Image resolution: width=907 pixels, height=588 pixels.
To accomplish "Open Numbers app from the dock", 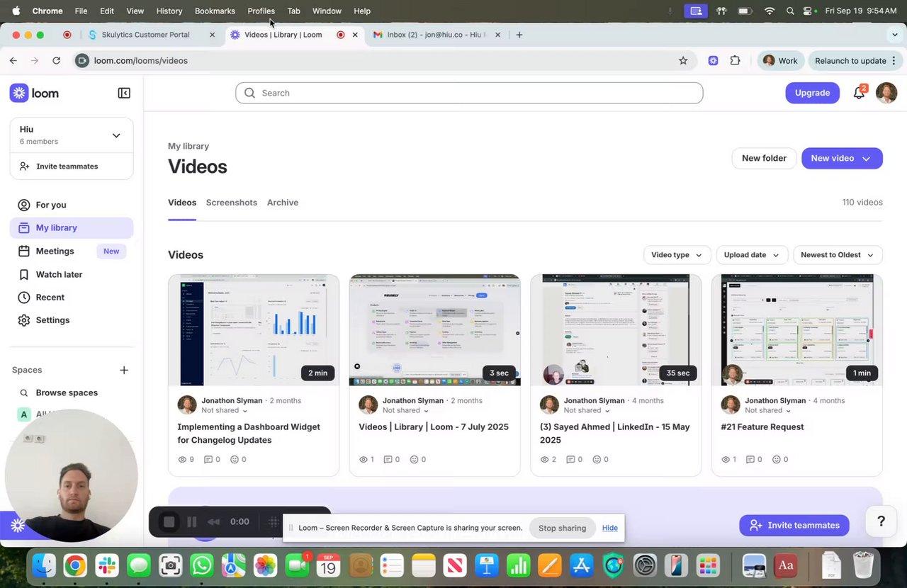I will point(518,565).
